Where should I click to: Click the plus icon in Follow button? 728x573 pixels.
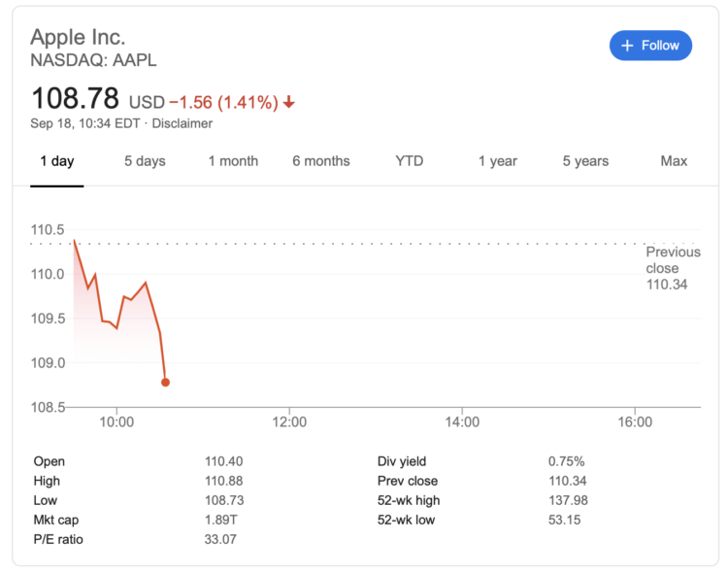(627, 46)
